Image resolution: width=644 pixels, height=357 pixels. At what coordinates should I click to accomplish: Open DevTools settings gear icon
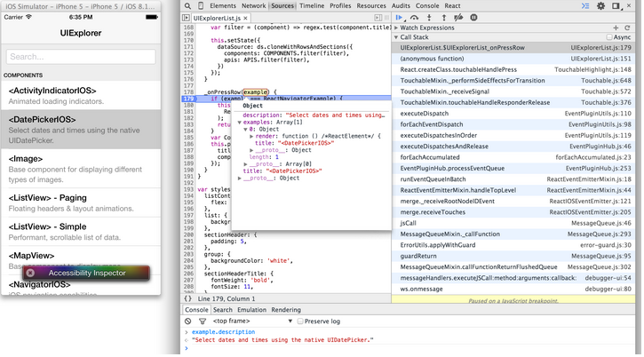tap(600, 5)
